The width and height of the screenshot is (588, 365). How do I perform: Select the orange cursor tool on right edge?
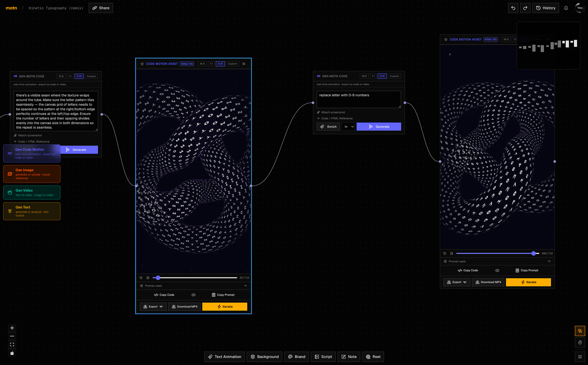coord(580,331)
